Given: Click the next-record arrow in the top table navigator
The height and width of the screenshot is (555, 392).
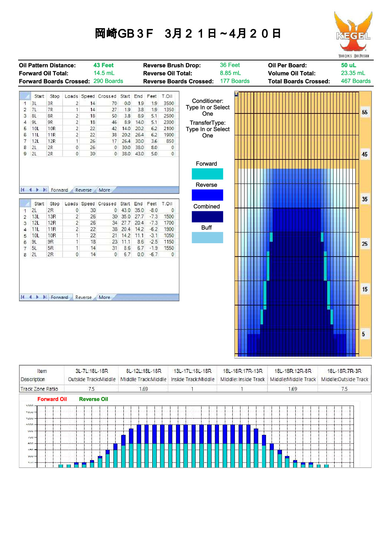Looking at the screenshot, I should (x=37, y=190).
